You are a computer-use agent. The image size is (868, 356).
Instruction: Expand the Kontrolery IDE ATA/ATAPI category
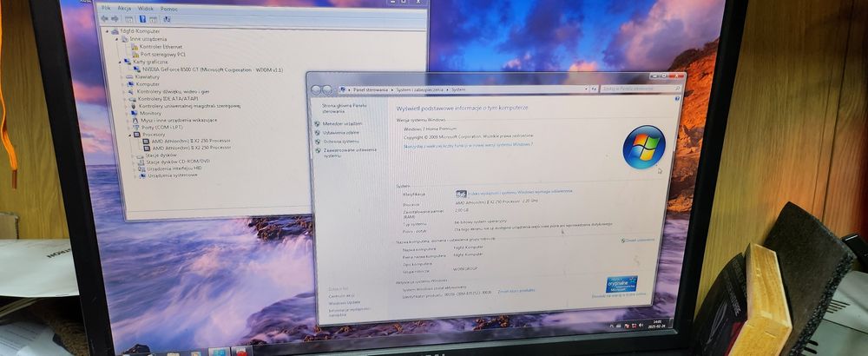(x=126, y=98)
